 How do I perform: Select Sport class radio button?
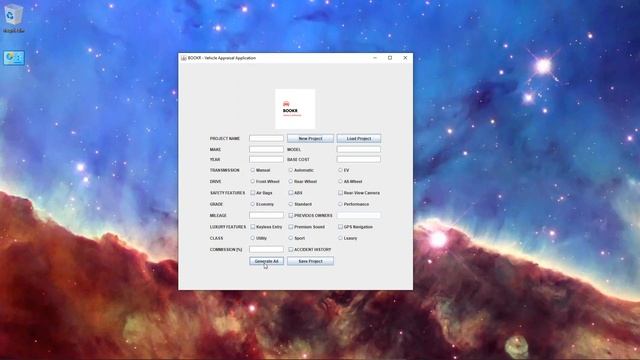(x=291, y=238)
